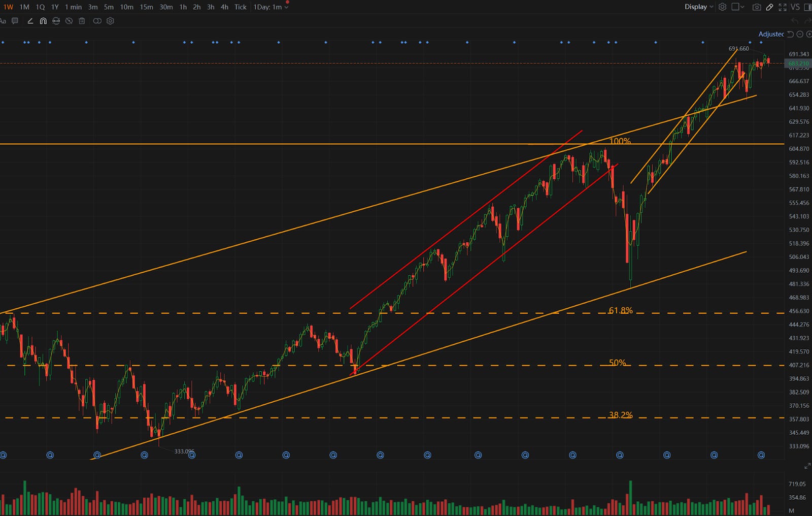Select the text annotation Aa tool
812x516 pixels.
[x=3, y=21]
